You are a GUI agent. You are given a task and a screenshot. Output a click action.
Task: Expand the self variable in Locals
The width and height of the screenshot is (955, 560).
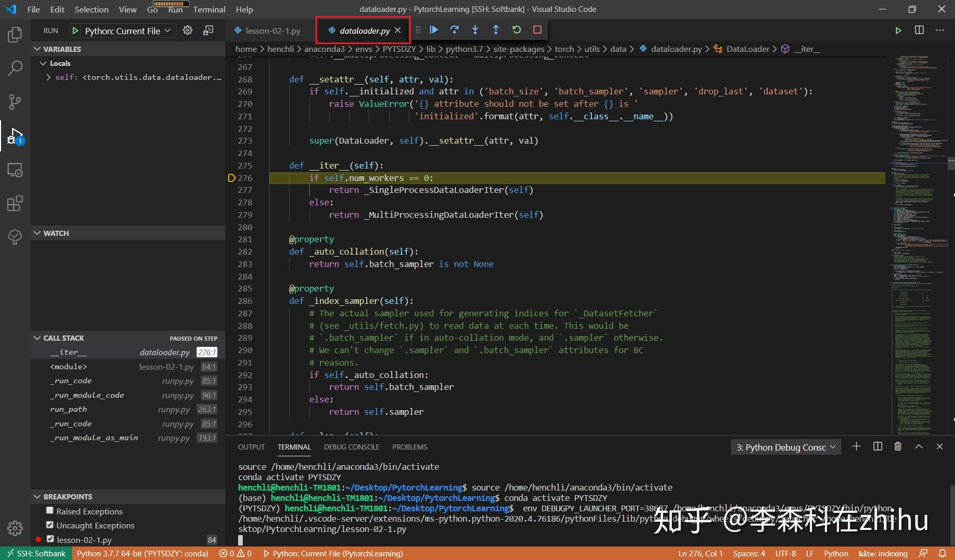(x=48, y=77)
